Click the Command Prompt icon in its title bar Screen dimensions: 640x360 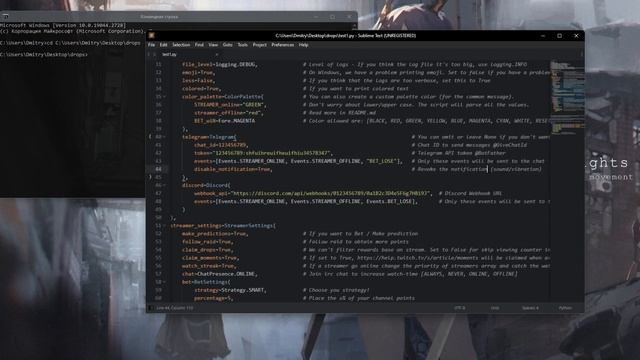point(5,17)
